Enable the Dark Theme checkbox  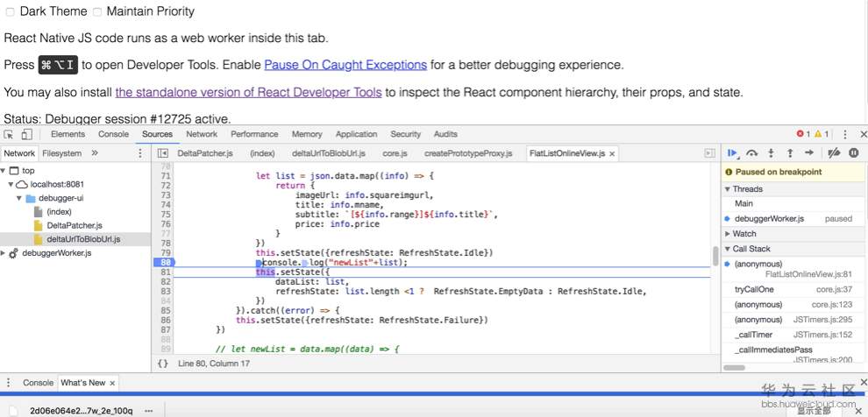click(x=10, y=11)
